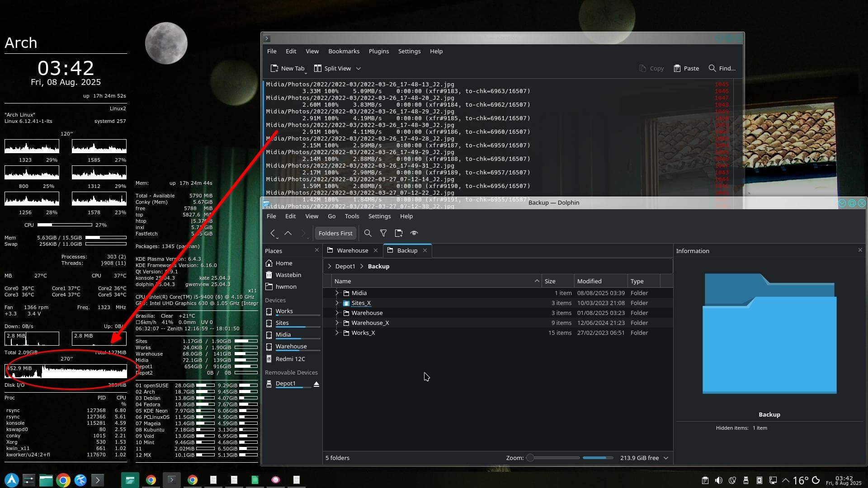The height and width of the screenshot is (488, 868).
Task: Expand the Midia folder tree node
Action: click(x=337, y=293)
